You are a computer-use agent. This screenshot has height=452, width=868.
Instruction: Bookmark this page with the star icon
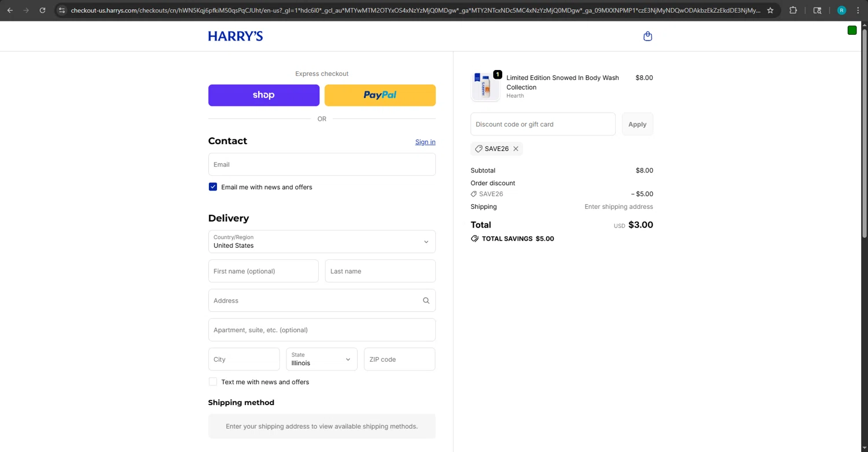tap(770, 10)
